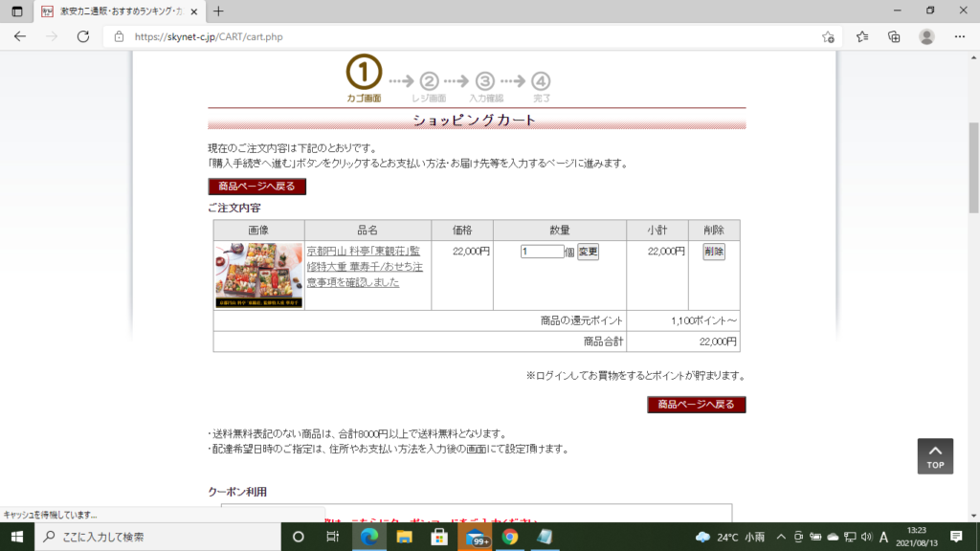The image size is (980, 551).
Task: Open the Favorites list icon
Action: [x=862, y=37]
